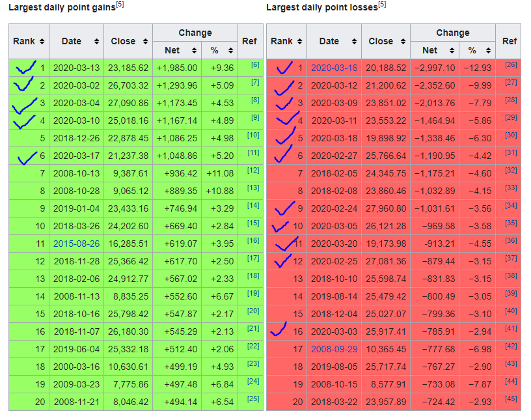531x420 pixels.
Task: Click the Change header in gains table
Action: click(x=195, y=33)
